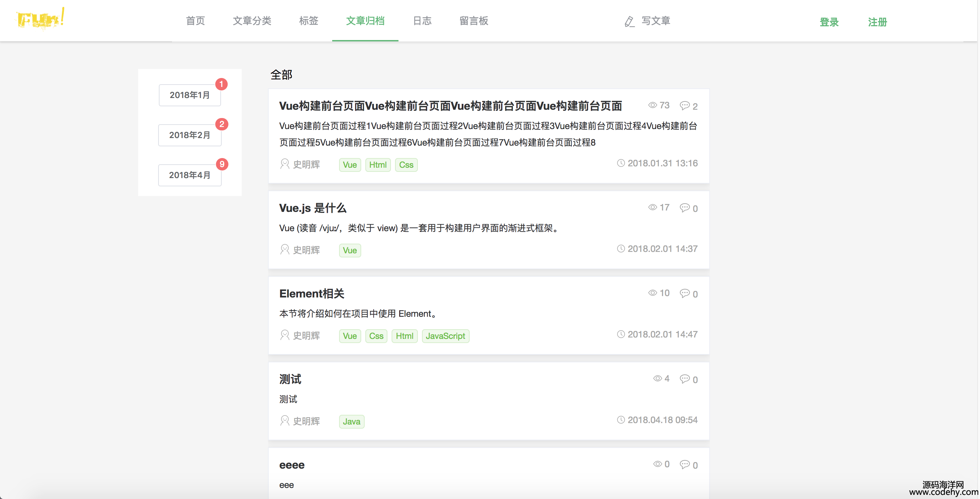Open the eeee article title
The height and width of the screenshot is (499, 980).
click(x=292, y=464)
